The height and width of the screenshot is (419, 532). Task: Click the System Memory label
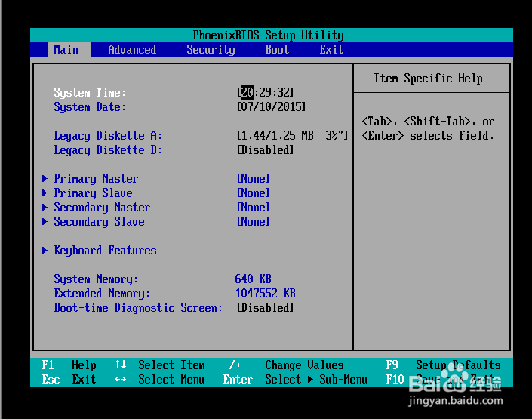pyautogui.click(x=96, y=279)
